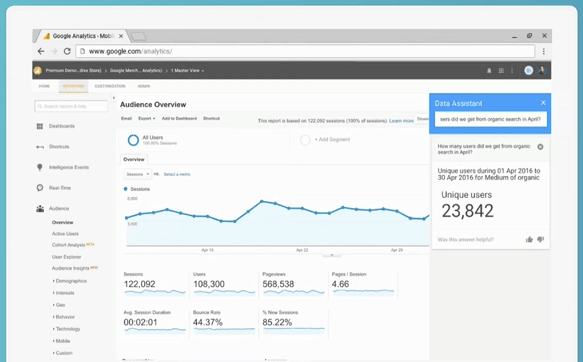Click the Data Assistant question input
This screenshot has width=583, height=362.
[x=490, y=119]
